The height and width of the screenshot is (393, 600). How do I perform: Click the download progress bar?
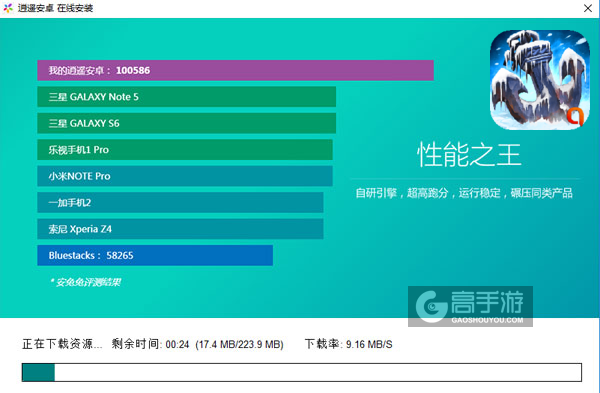click(x=302, y=372)
